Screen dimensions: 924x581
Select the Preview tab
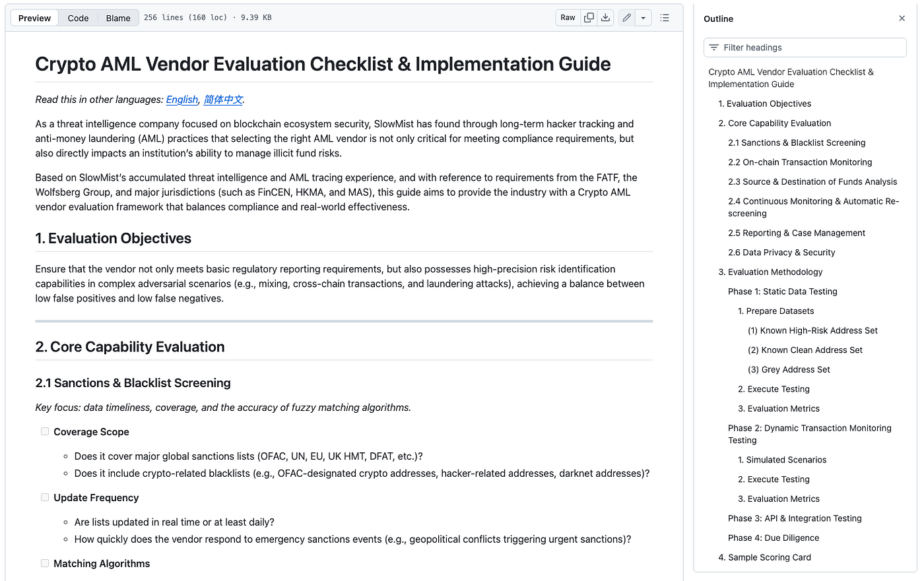tap(34, 18)
